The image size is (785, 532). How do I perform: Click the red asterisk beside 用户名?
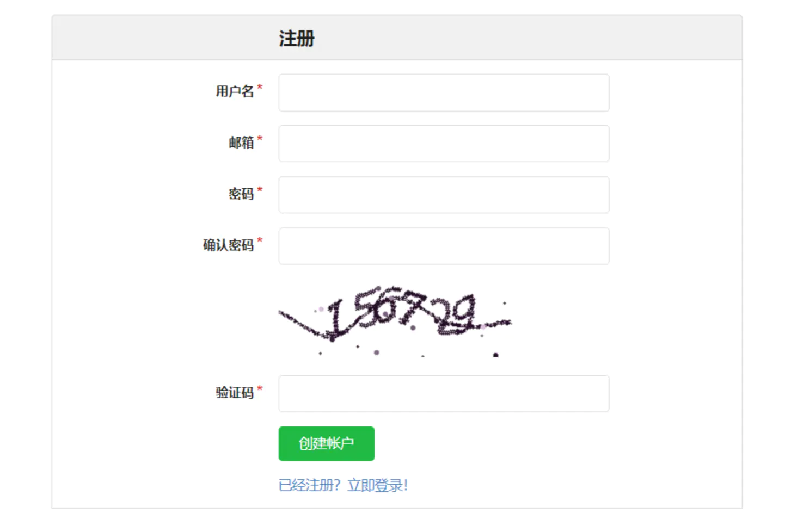coord(260,87)
